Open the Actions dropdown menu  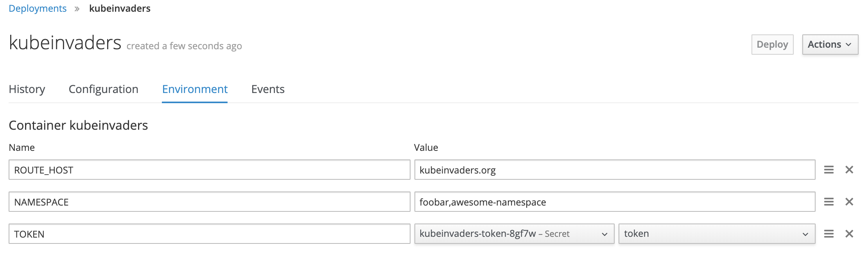830,45
